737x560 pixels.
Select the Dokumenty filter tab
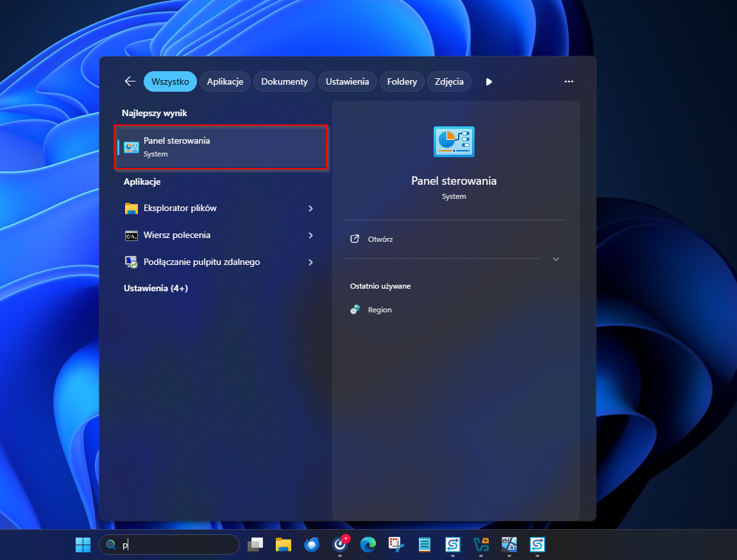coord(284,81)
